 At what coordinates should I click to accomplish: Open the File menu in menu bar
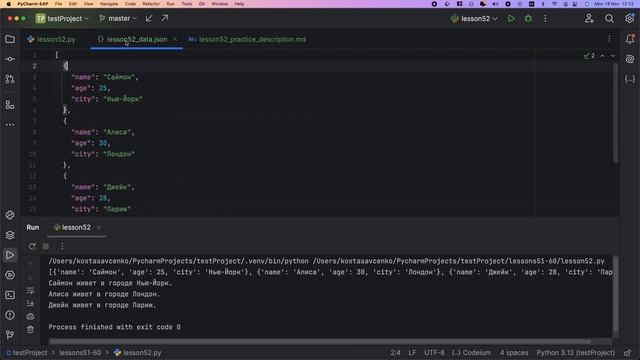58,4
